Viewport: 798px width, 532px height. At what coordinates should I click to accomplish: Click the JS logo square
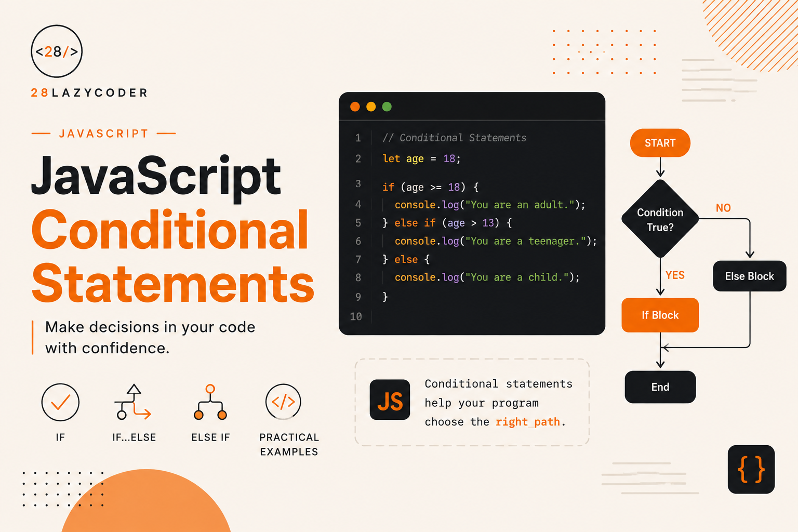[390, 400]
